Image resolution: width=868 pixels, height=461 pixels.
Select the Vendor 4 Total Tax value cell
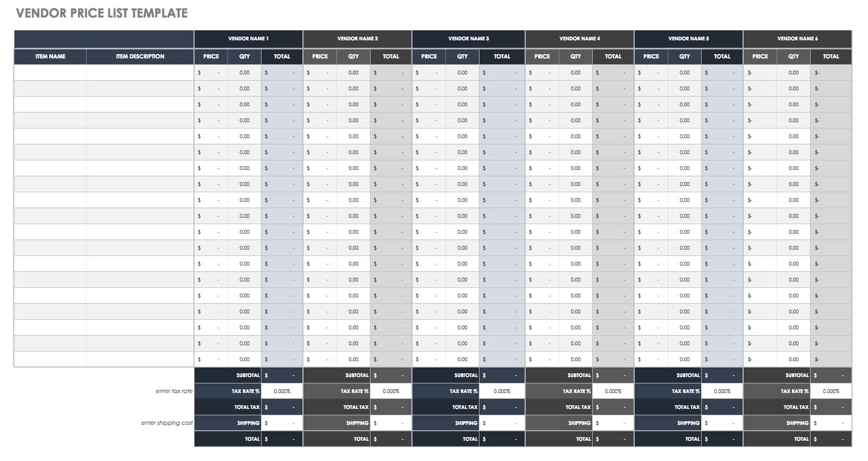(613, 407)
